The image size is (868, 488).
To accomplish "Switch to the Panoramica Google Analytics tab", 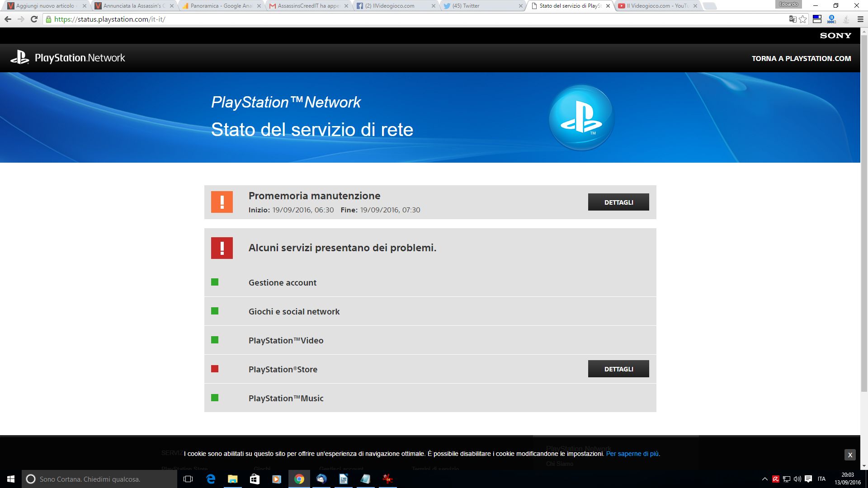I will click(x=219, y=6).
